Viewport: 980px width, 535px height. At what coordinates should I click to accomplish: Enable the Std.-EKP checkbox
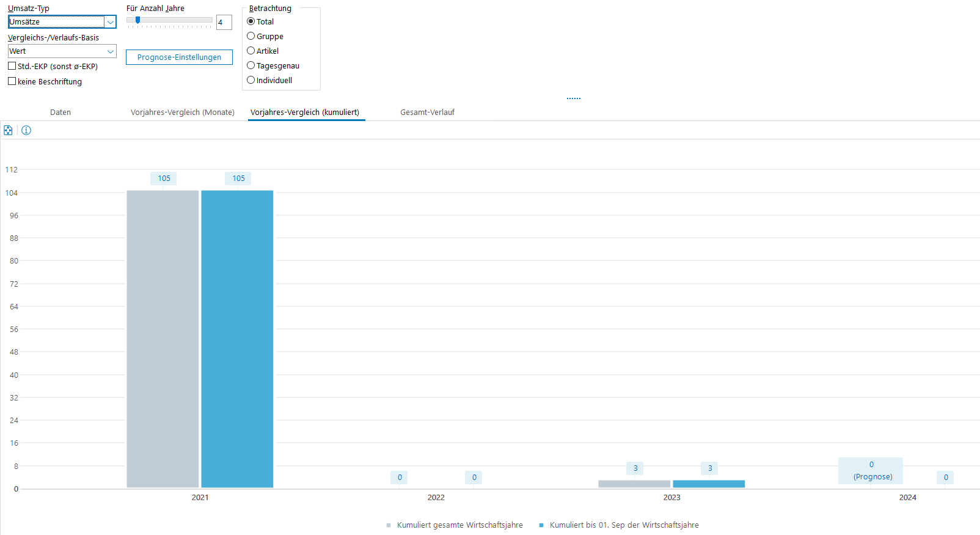[12, 66]
